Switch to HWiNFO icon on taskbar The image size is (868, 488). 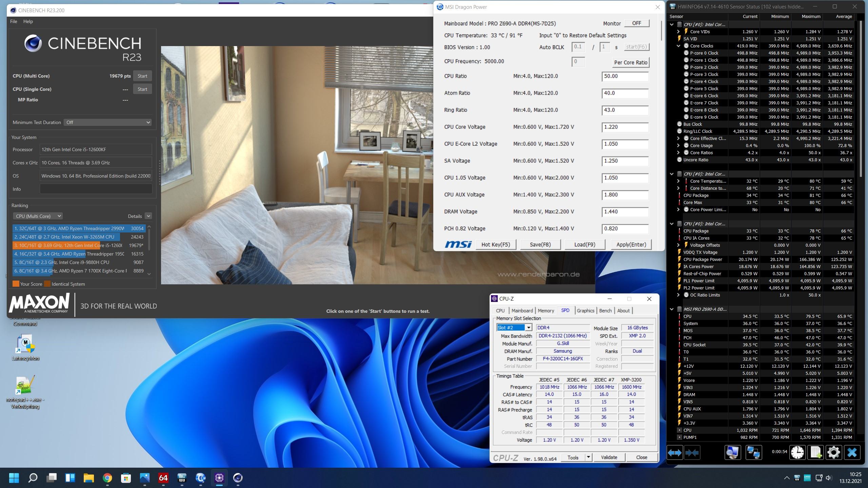click(x=182, y=478)
